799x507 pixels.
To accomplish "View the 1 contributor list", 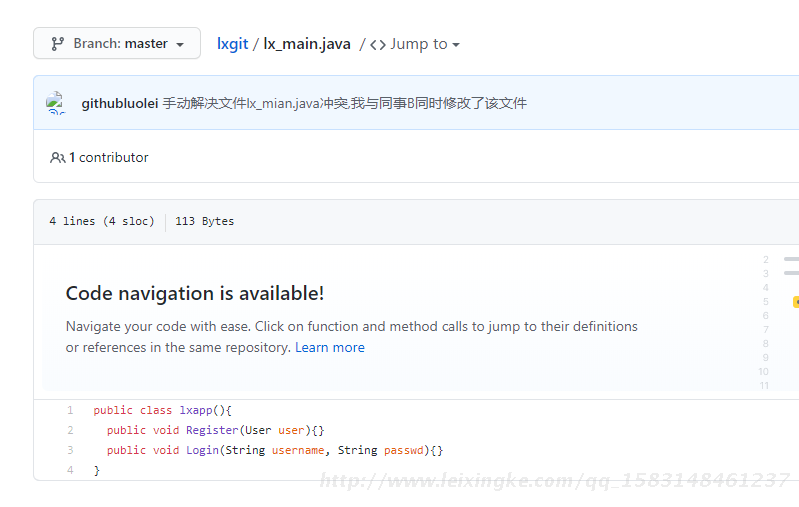I will [109, 157].
